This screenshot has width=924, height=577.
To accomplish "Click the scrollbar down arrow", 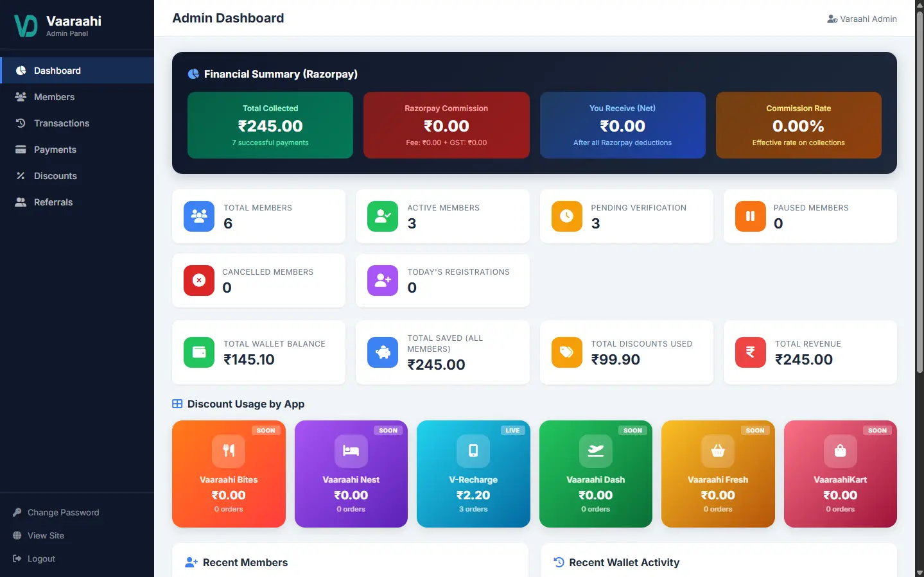I will 920,572.
